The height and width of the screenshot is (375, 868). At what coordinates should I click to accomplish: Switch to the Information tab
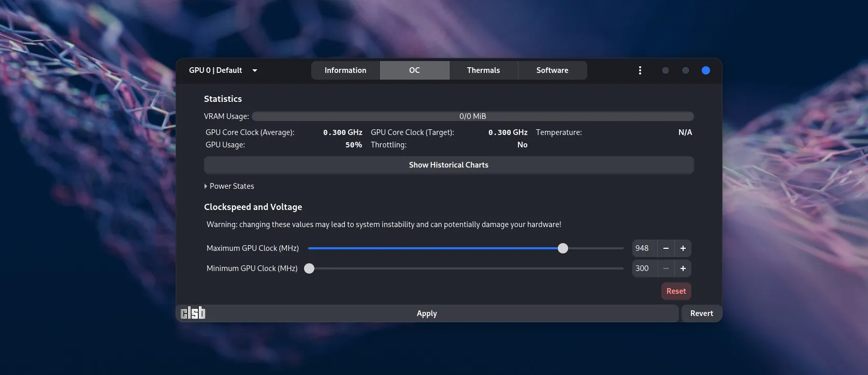tap(345, 70)
